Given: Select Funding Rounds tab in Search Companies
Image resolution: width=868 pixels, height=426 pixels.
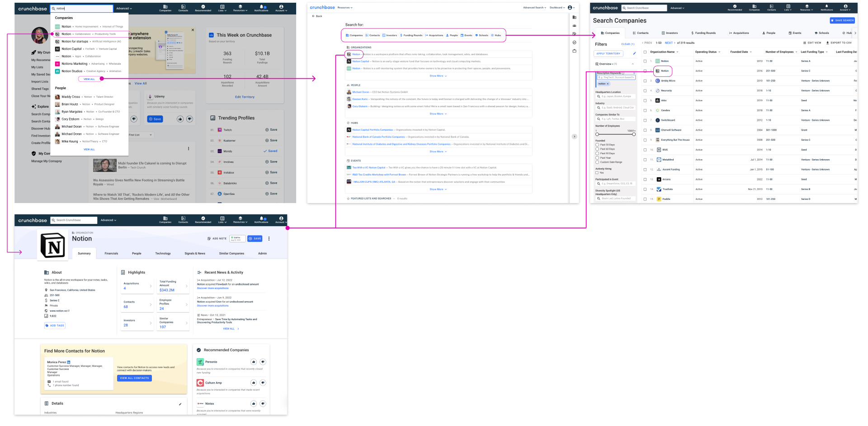Looking at the screenshot, I should 703,33.
